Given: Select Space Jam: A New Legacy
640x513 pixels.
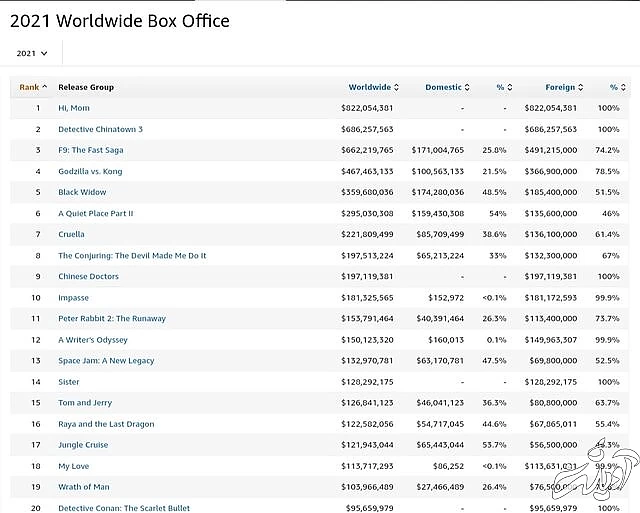Looking at the screenshot, I should pos(106,360).
